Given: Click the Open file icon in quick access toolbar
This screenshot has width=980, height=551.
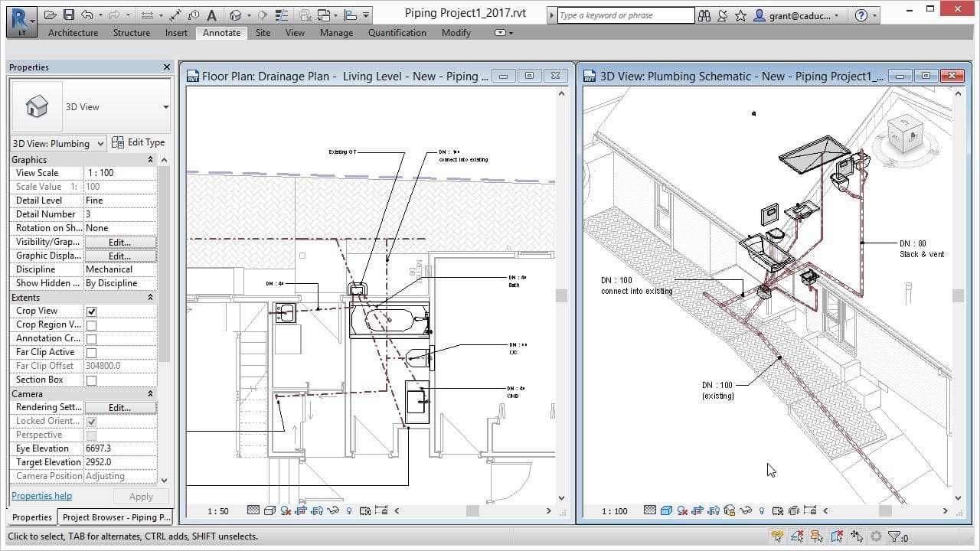Looking at the screenshot, I should (50, 15).
